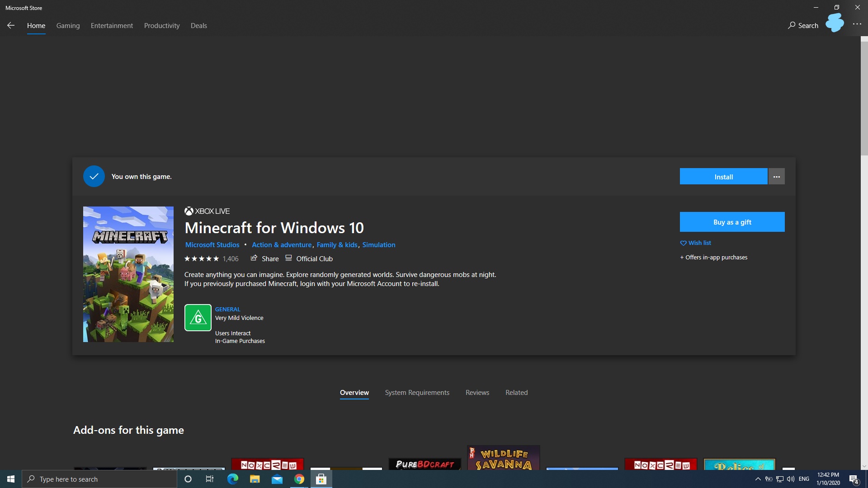Screen dimensions: 868x488
Task: Open the Home tab
Action: 36,25
